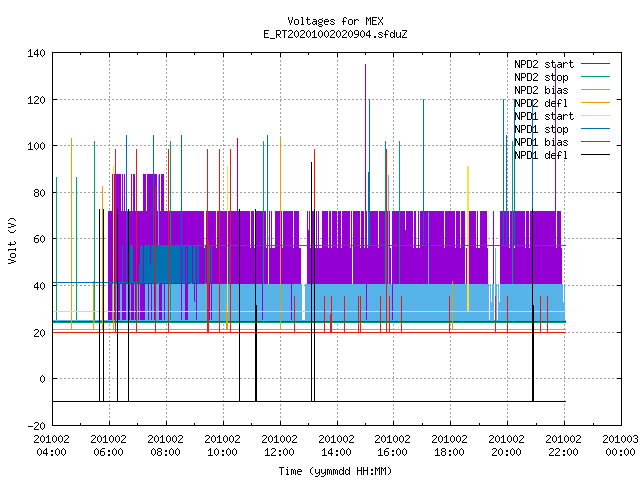Click the x-axis tick 201002 18:00
The height and width of the screenshot is (480, 640).
tap(449, 446)
